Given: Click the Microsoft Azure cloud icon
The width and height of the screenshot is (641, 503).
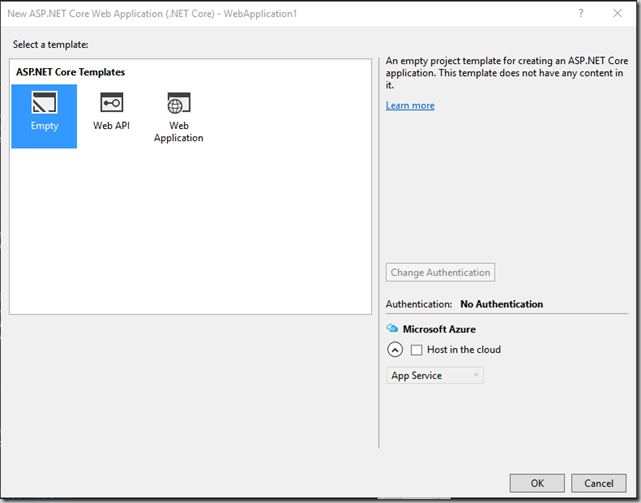Looking at the screenshot, I should pyautogui.click(x=392, y=328).
